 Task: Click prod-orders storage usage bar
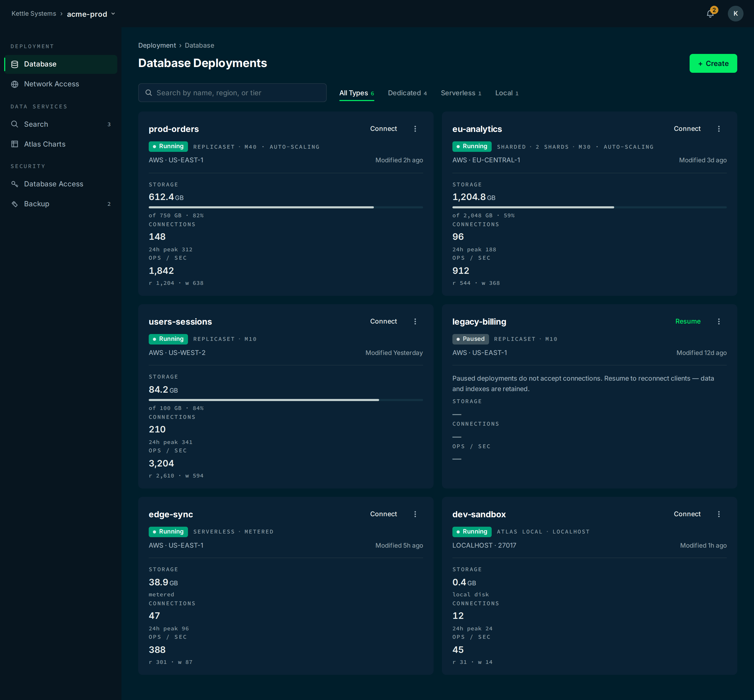tap(286, 207)
